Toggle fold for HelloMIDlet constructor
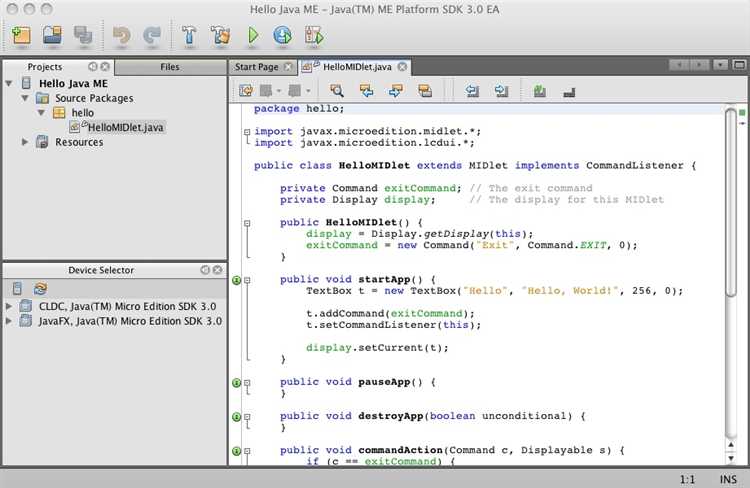 tap(247, 223)
